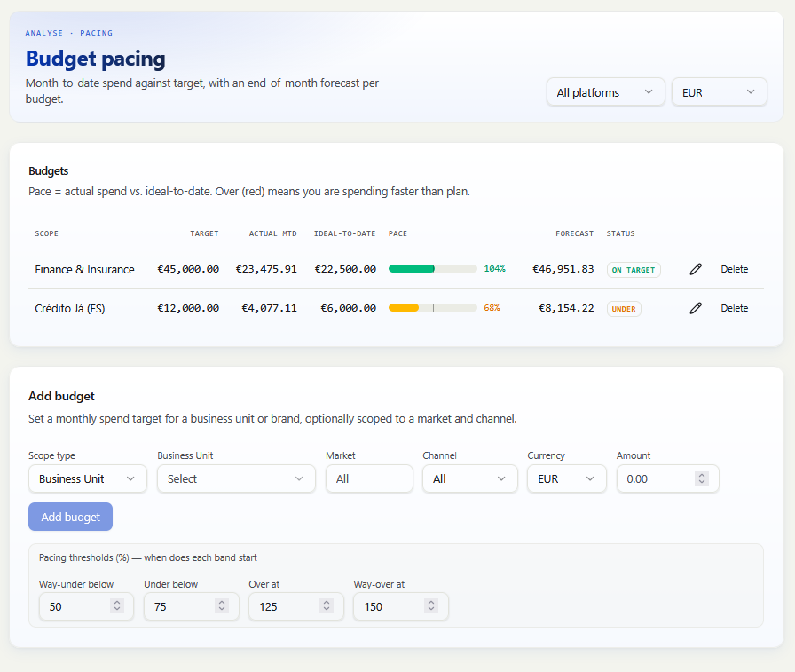Click the Amount input field

(x=668, y=478)
